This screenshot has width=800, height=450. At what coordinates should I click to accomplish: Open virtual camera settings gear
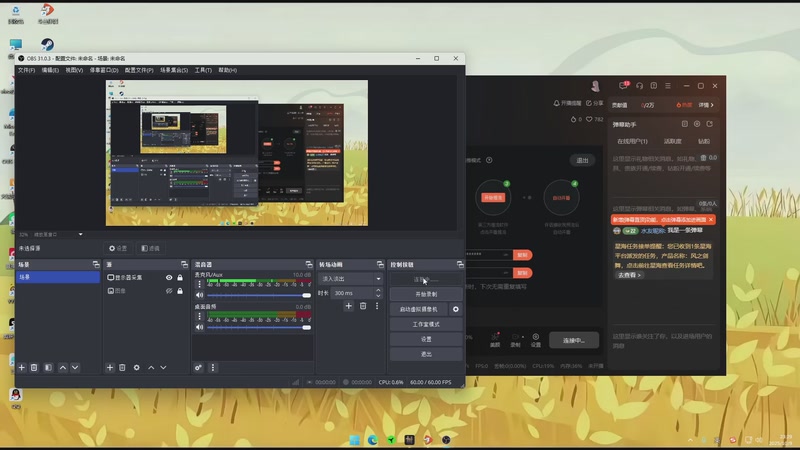(456, 309)
